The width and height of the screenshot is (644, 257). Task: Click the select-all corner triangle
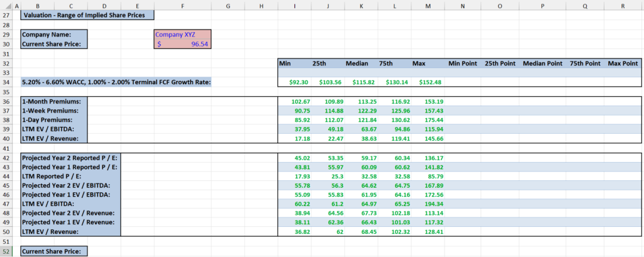tap(6, 6)
